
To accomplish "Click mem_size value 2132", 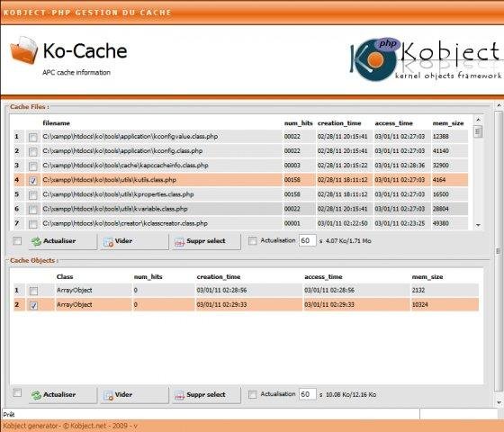I will 418,290.
